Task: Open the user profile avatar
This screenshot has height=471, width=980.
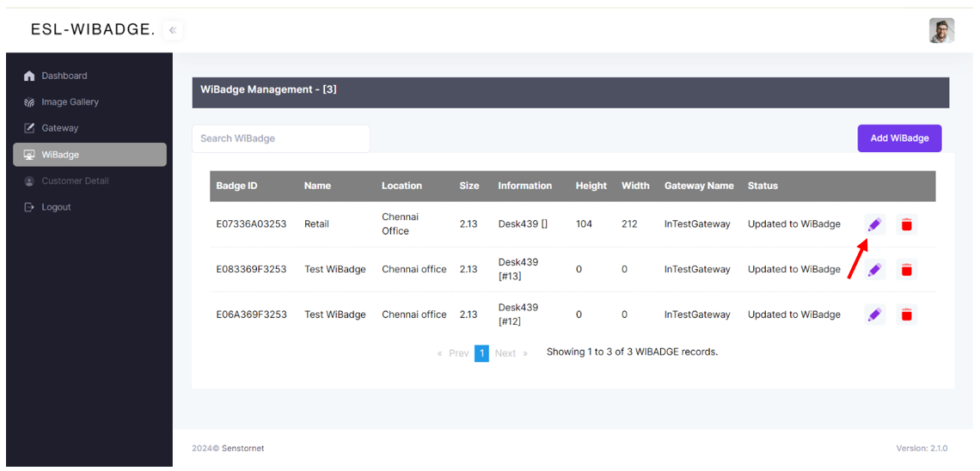Action: [x=941, y=30]
